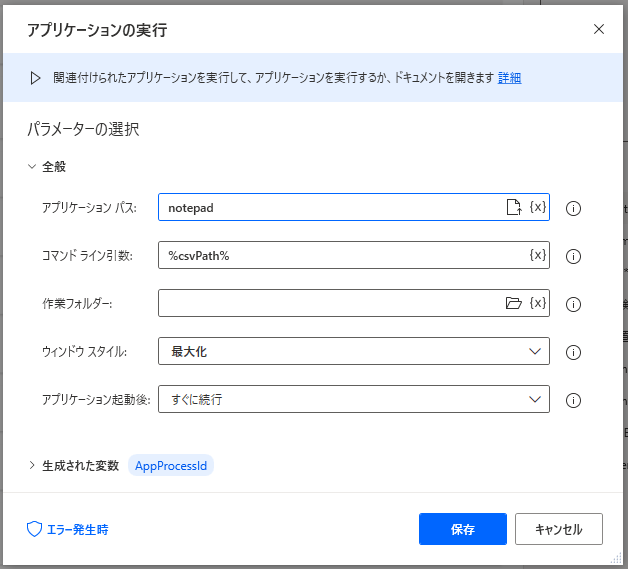Image resolution: width=628 pixels, height=569 pixels.
Task: Click info icon next to ウィンドウ スタイル
Action: coord(574,352)
